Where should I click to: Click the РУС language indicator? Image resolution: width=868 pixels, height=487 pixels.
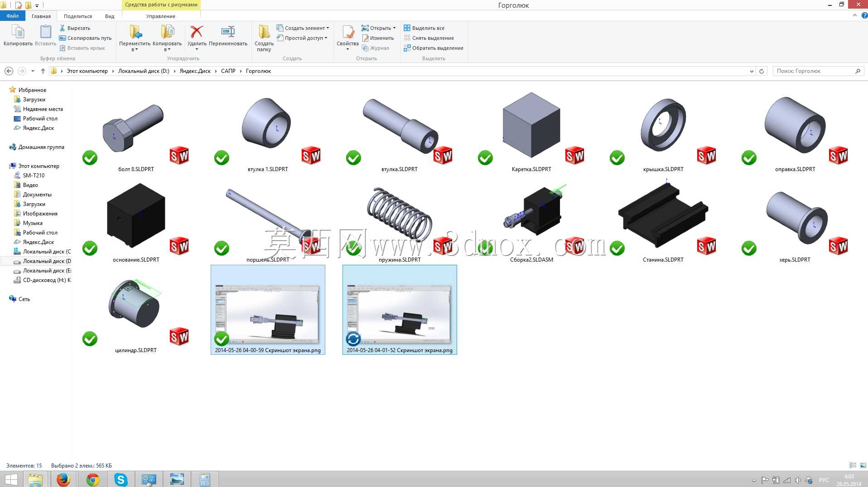coord(824,480)
